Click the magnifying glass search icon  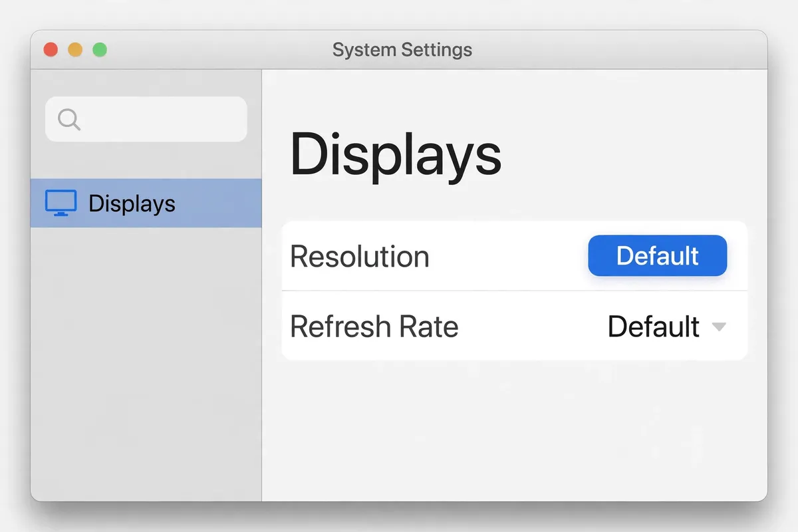click(x=69, y=120)
